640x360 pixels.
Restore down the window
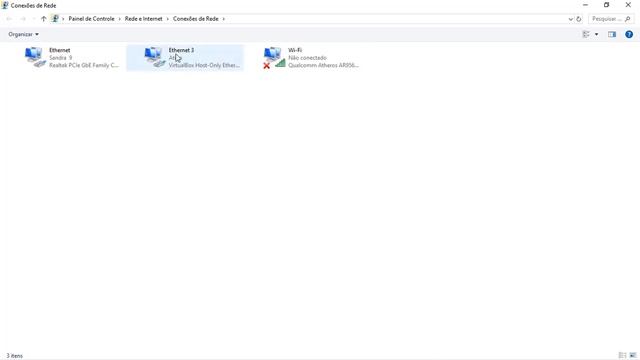click(607, 5)
